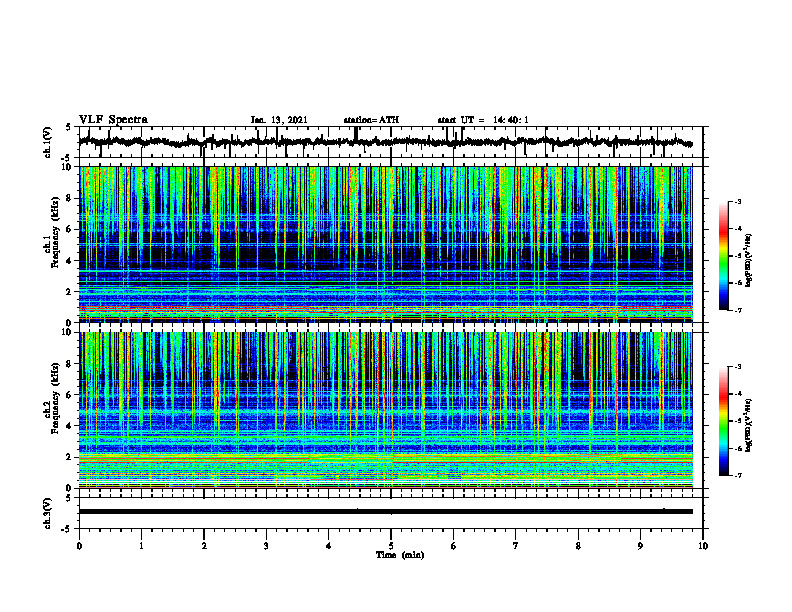Click the '-7' label on the ch.2 color bar
This screenshot has height=612, width=792.
738,475
